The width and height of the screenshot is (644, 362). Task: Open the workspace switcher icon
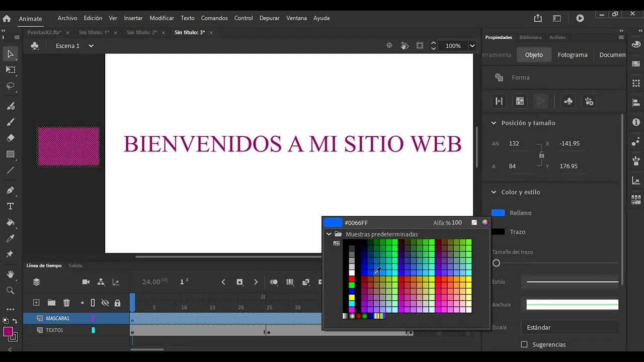pos(556,18)
